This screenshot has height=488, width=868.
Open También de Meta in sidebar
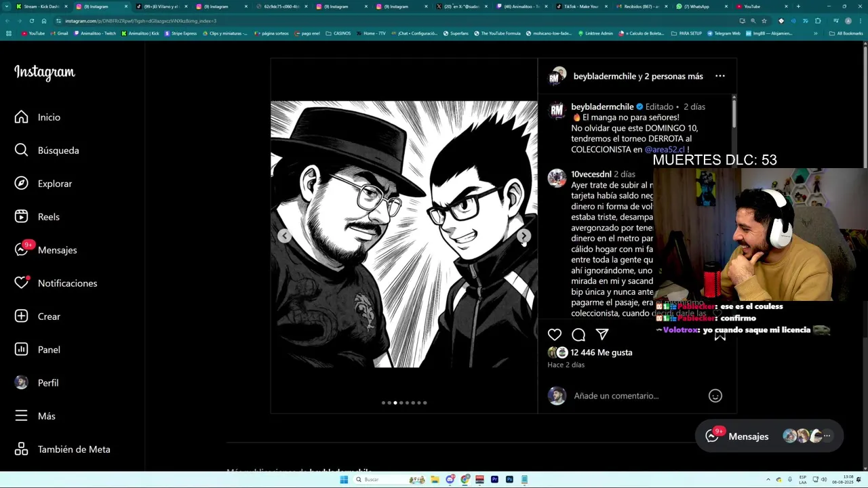(62, 449)
